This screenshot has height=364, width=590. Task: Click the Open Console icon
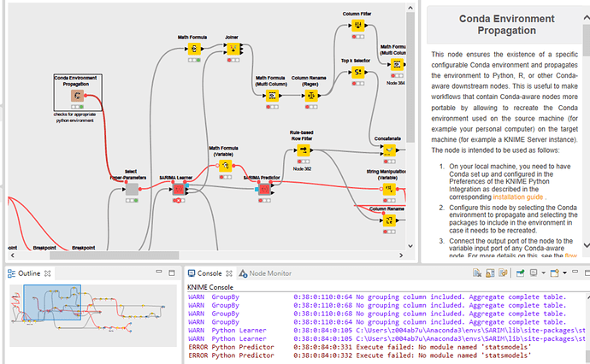point(554,273)
